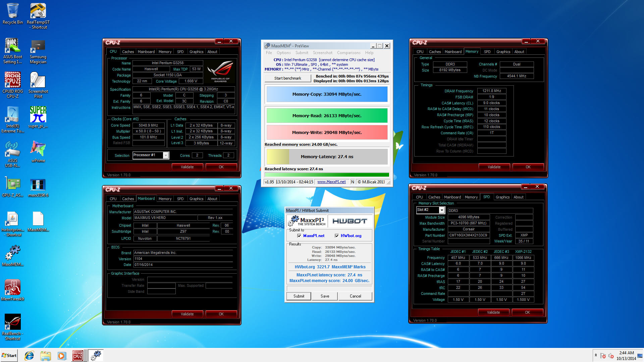Open www.MaxxPI.net link

click(331, 182)
